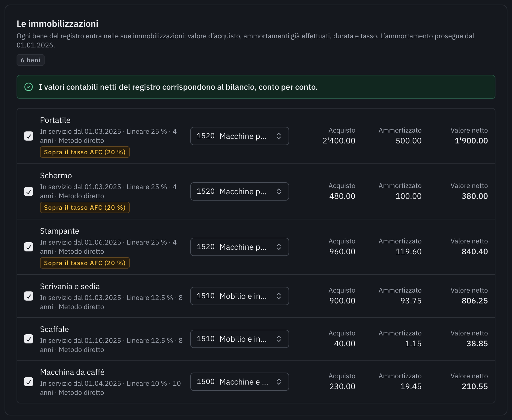Screen dimensions: 512x420
Task: Toggle checkbox for Scrivania e sedia
Action: (x=29, y=296)
